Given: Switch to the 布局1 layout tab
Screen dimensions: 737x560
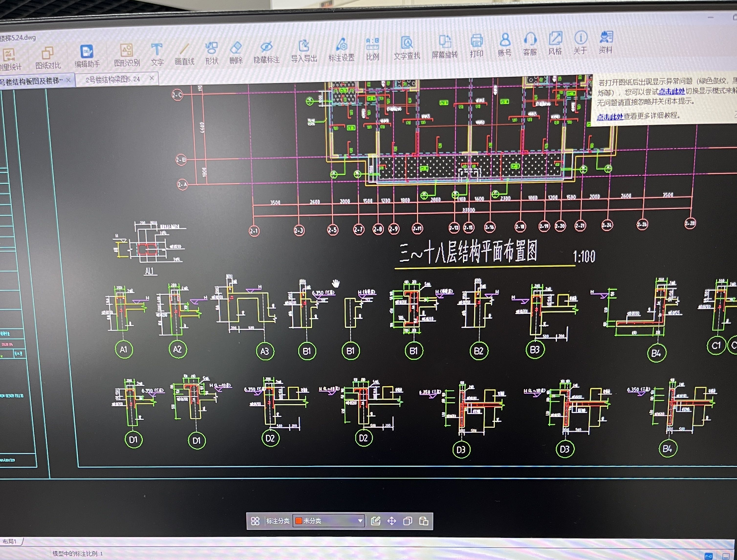Looking at the screenshot, I should point(10,542).
